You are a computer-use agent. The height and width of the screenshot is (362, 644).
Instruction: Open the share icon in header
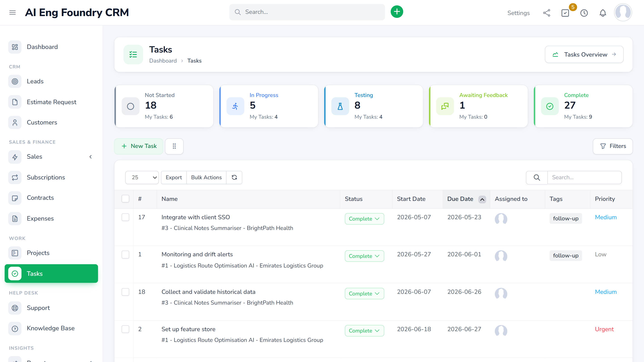tap(547, 13)
